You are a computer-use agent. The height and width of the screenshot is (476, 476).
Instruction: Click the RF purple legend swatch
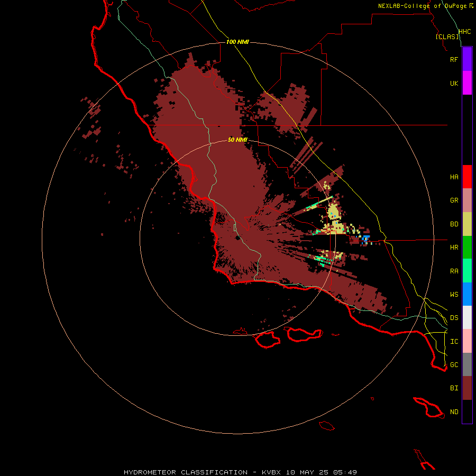coord(467,59)
